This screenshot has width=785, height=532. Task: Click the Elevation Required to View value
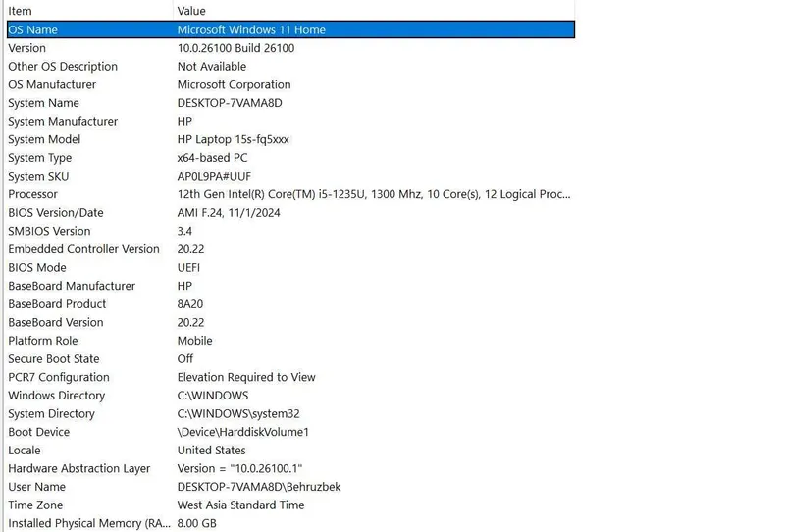point(246,377)
